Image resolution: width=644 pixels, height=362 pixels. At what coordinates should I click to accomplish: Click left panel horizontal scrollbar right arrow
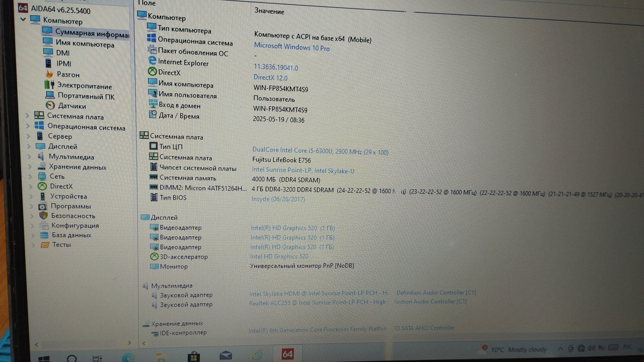129,343
